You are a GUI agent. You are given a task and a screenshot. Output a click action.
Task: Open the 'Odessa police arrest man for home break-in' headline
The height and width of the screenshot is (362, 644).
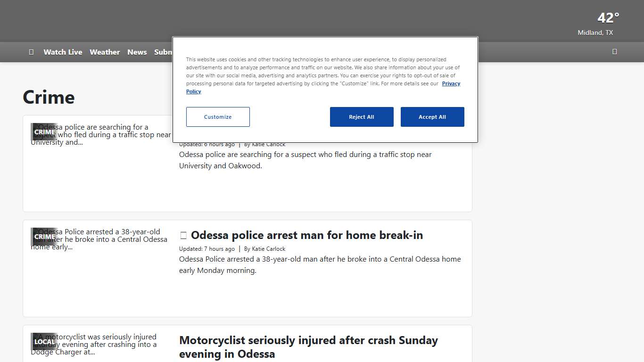click(x=306, y=235)
